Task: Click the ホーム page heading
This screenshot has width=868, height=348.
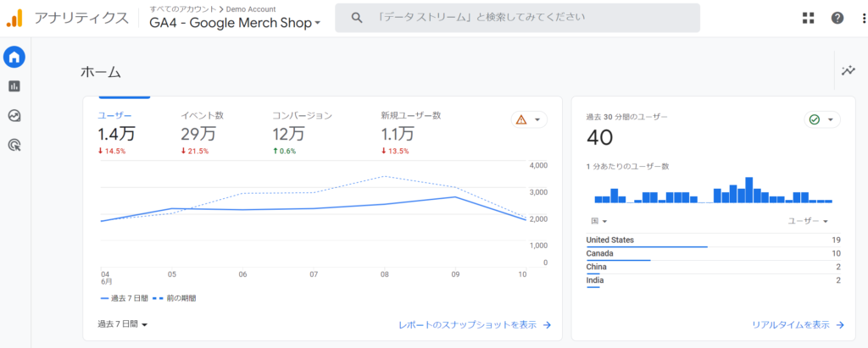Action: 101,71
